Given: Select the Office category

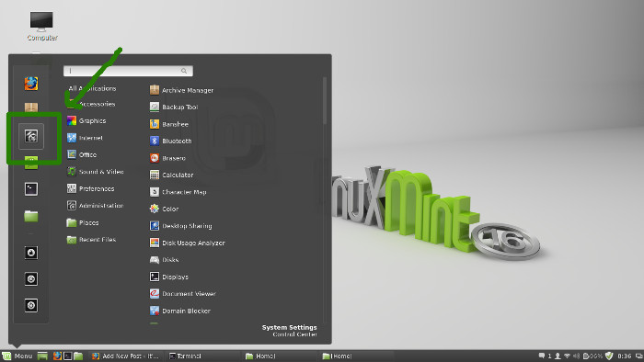Looking at the screenshot, I should 82,154.
